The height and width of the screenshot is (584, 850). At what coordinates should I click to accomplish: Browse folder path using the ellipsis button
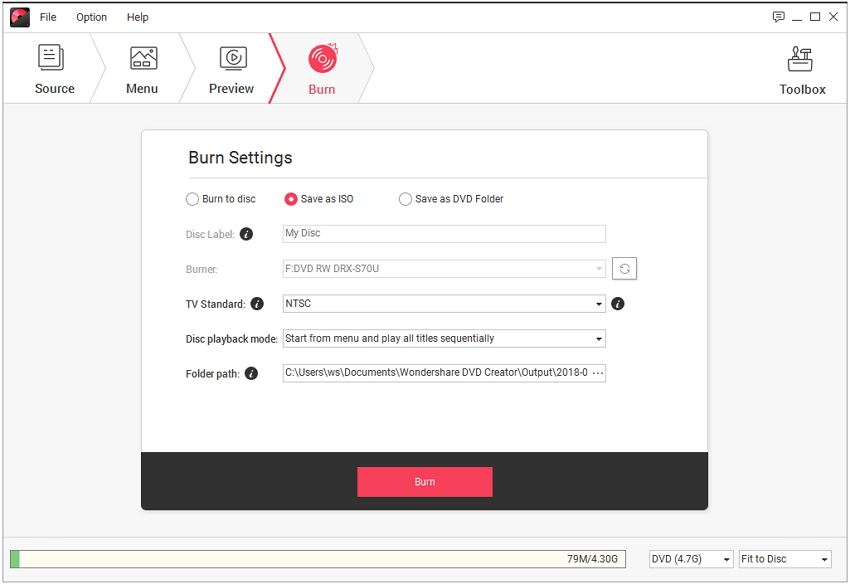(x=597, y=373)
